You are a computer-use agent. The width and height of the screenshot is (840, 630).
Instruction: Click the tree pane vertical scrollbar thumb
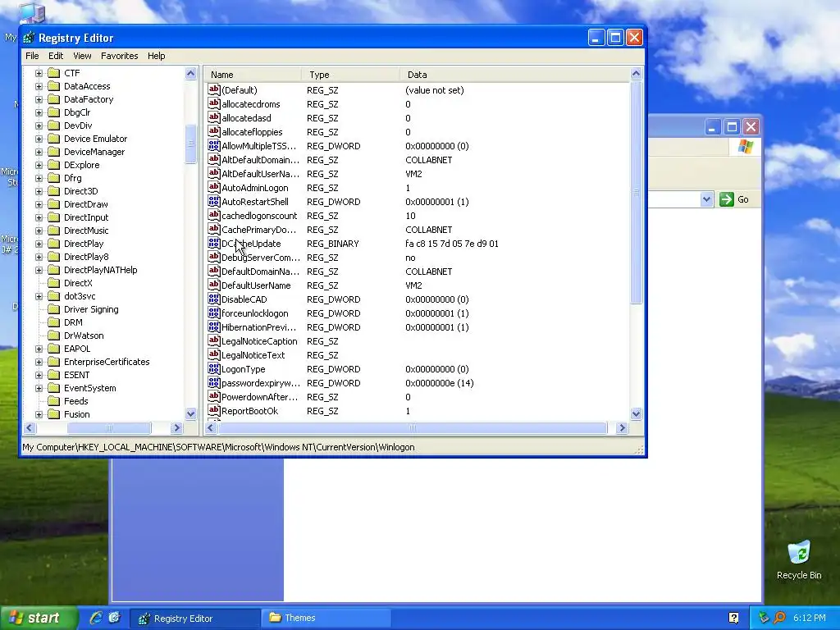(190, 144)
